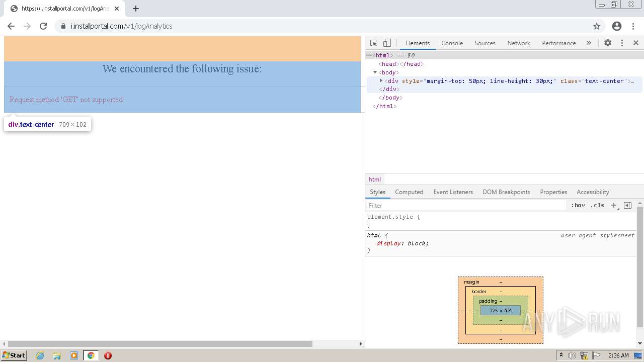644x362 pixels.
Task: Click the html breadcrumb item
Action: (375, 179)
